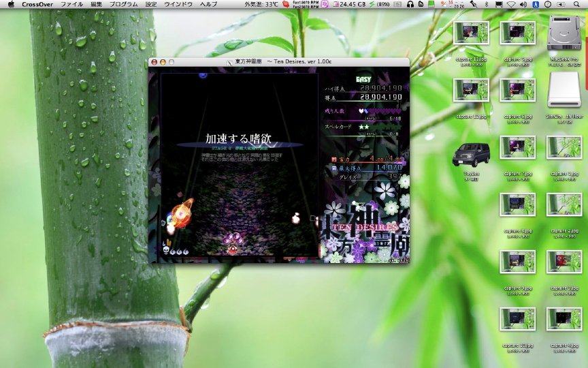Click the Time Machine clock icon

coord(548,4)
